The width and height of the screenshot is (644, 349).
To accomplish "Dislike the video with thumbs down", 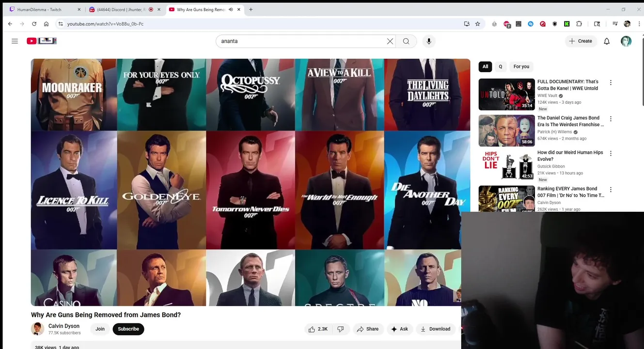I will 341,329.
